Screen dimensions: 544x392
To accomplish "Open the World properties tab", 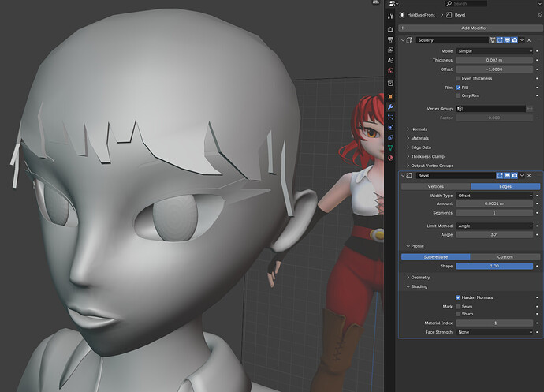I will 390,70.
